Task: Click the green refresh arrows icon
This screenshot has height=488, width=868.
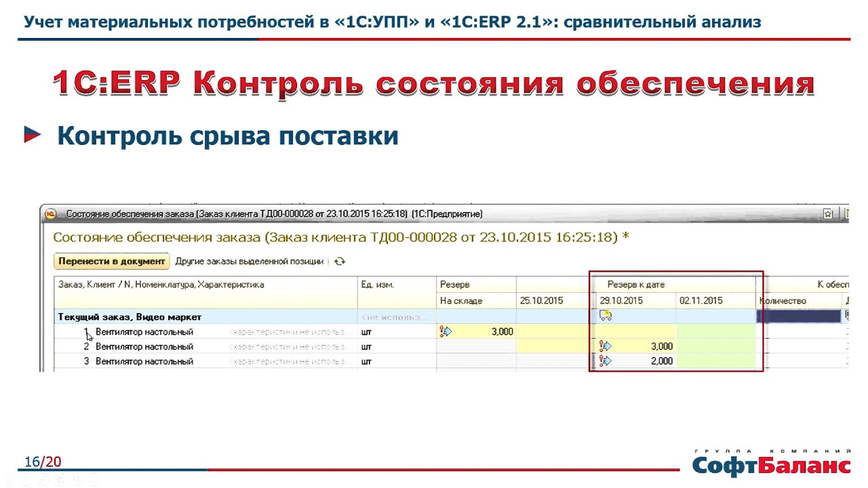Action: pyautogui.click(x=340, y=261)
